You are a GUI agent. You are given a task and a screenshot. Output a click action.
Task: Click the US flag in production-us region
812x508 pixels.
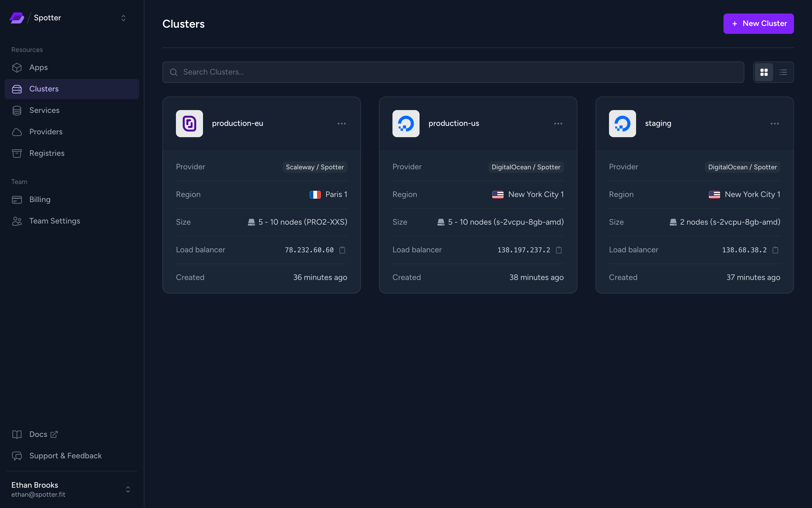tap(498, 194)
